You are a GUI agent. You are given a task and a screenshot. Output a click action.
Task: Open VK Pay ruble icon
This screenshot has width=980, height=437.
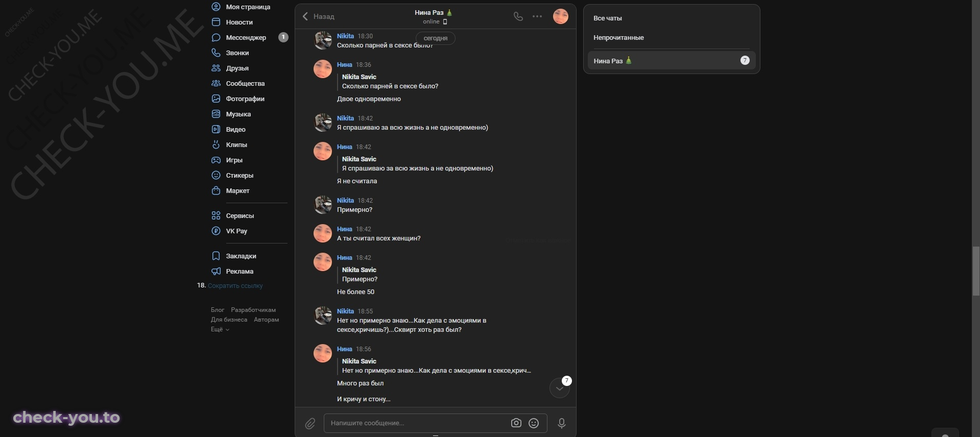point(216,231)
